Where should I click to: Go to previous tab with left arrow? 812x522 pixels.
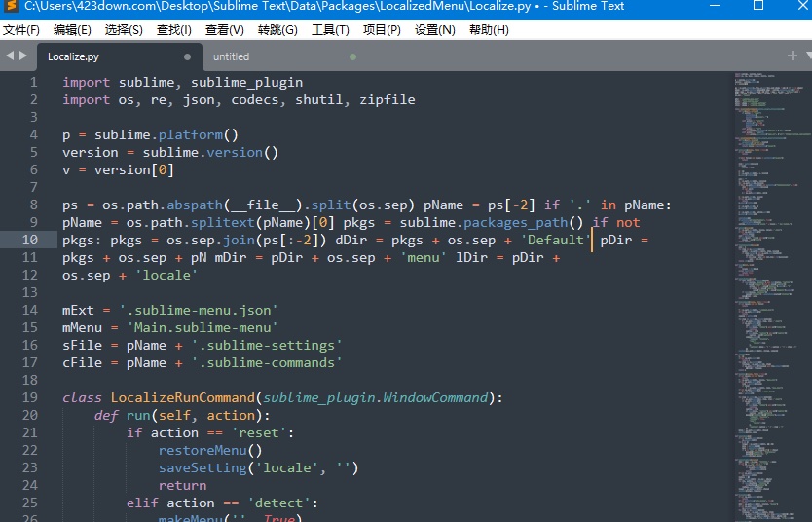(10, 56)
